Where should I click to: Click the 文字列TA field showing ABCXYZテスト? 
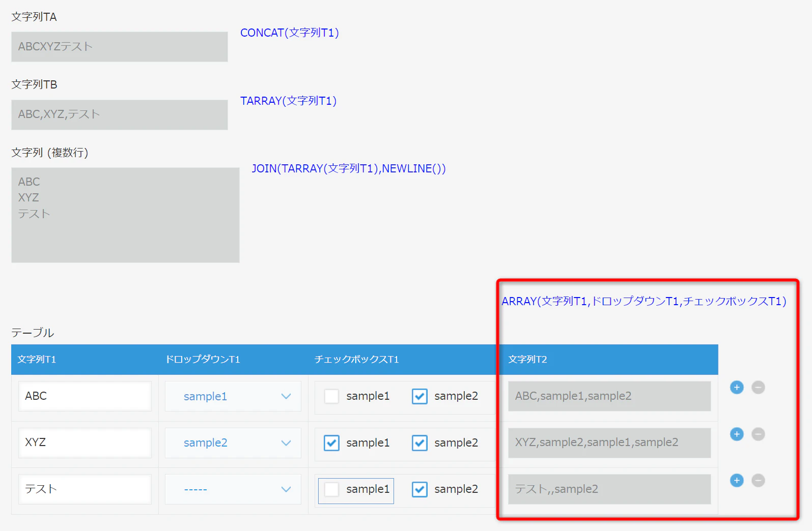tap(120, 47)
